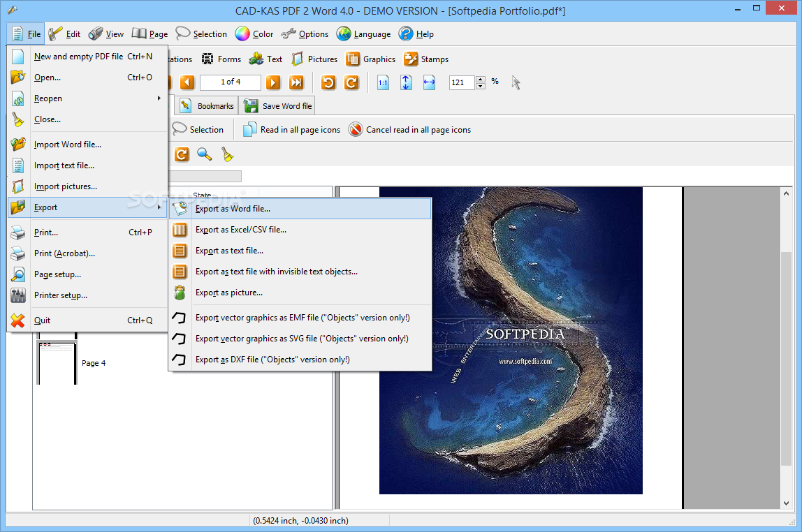Click Cancel read in all page icons

(x=409, y=130)
